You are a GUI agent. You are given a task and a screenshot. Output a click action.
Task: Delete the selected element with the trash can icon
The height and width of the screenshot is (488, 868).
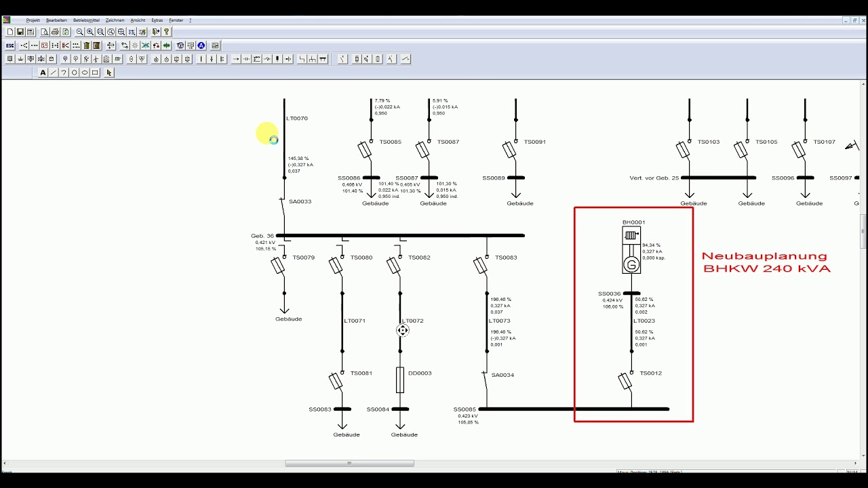pyautogui.click(x=87, y=45)
